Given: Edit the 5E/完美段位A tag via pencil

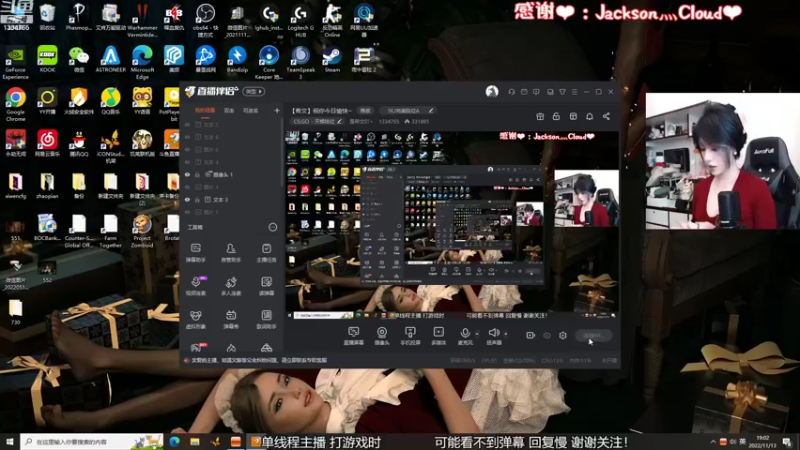Looking at the screenshot, I should (431, 110).
